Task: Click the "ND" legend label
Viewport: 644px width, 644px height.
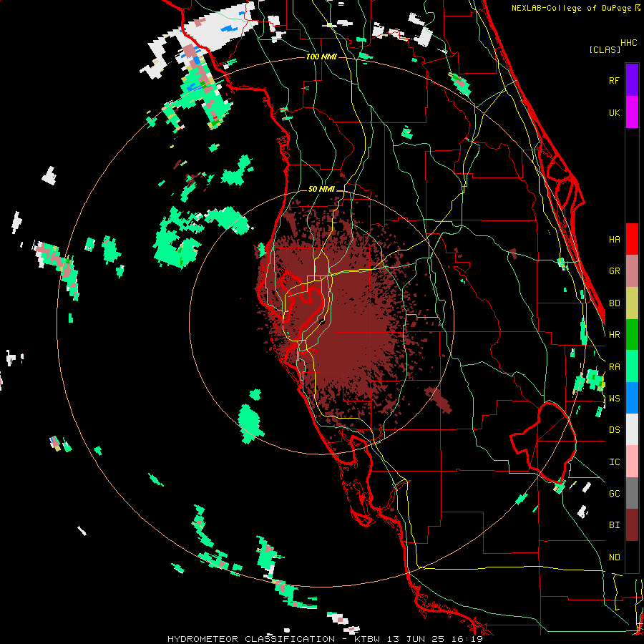Action: (x=614, y=557)
